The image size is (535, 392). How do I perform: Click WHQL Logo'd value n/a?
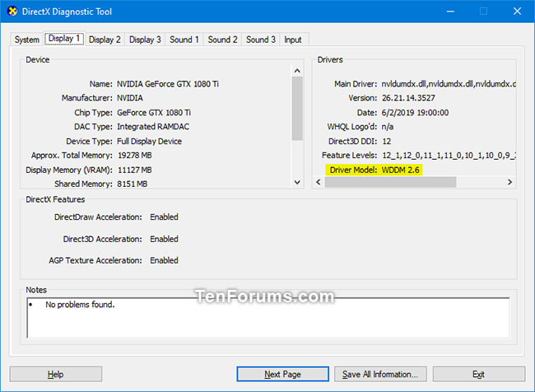(x=388, y=127)
